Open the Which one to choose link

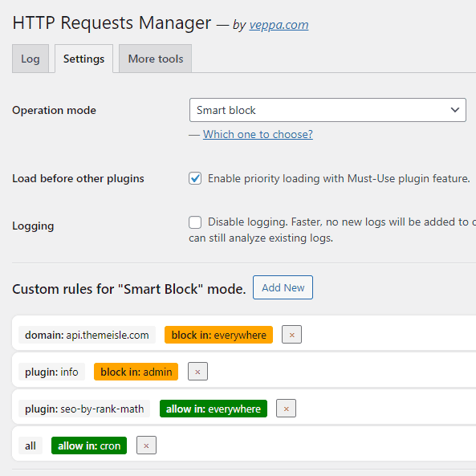pos(258,134)
